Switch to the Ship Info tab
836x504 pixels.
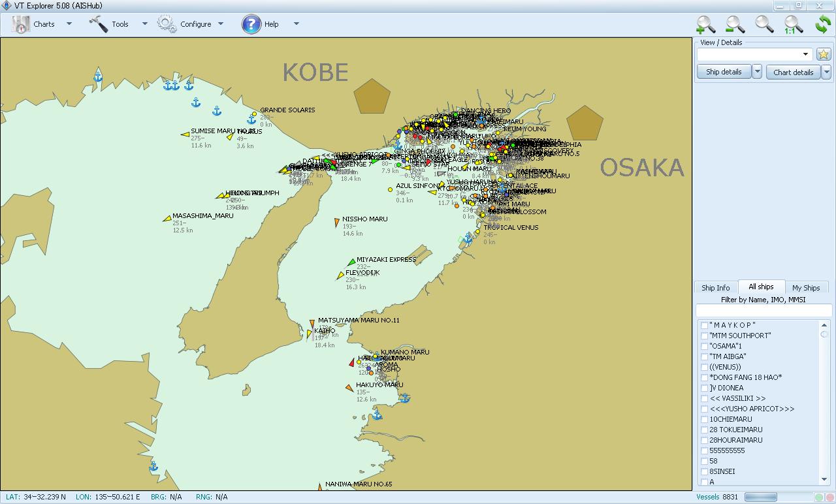point(716,288)
